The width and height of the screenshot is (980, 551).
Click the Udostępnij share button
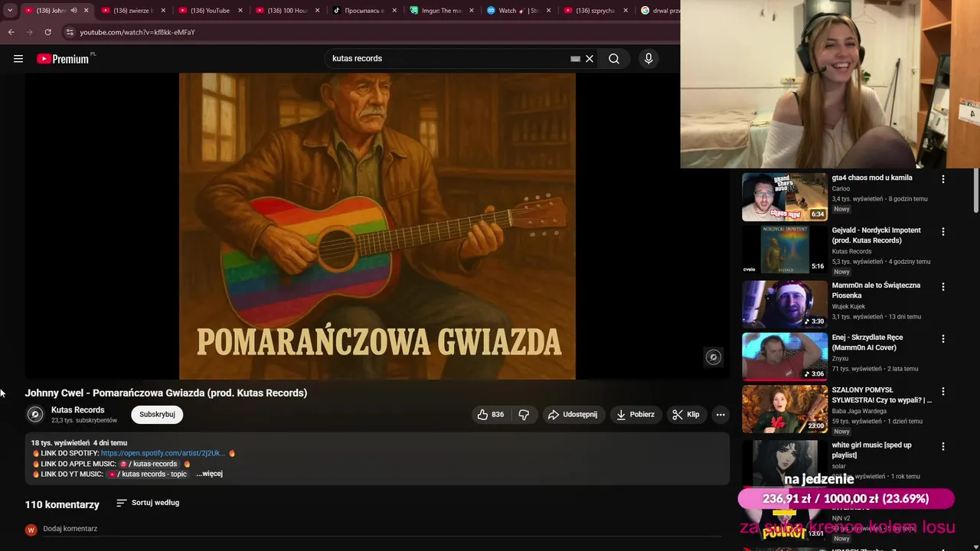[x=573, y=414]
